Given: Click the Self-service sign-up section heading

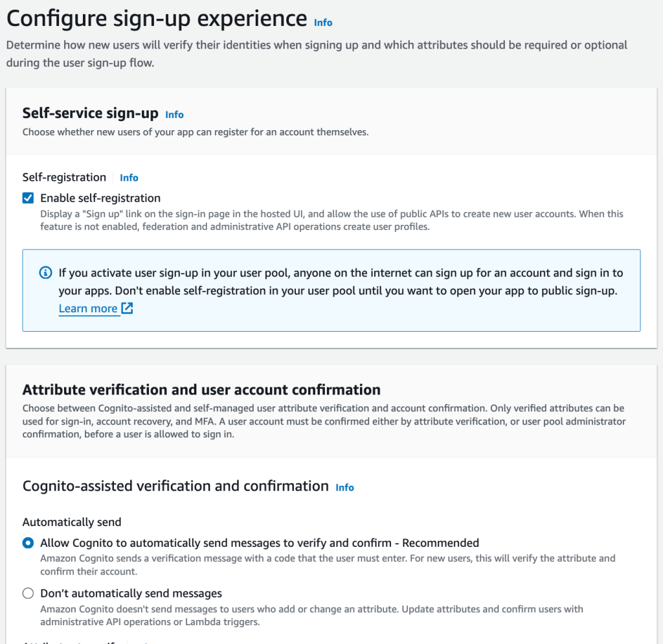Looking at the screenshot, I should click(x=90, y=113).
